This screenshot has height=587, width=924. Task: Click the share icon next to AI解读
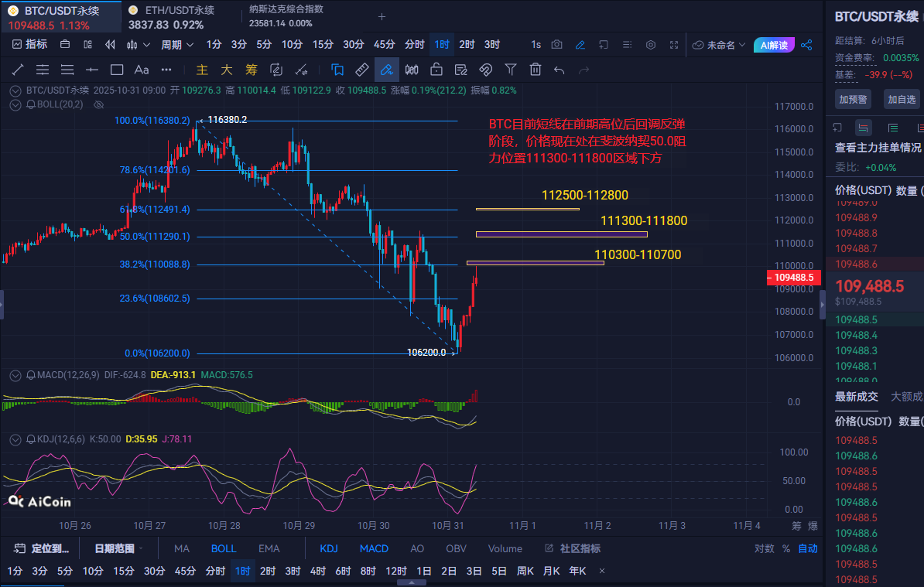coord(806,45)
